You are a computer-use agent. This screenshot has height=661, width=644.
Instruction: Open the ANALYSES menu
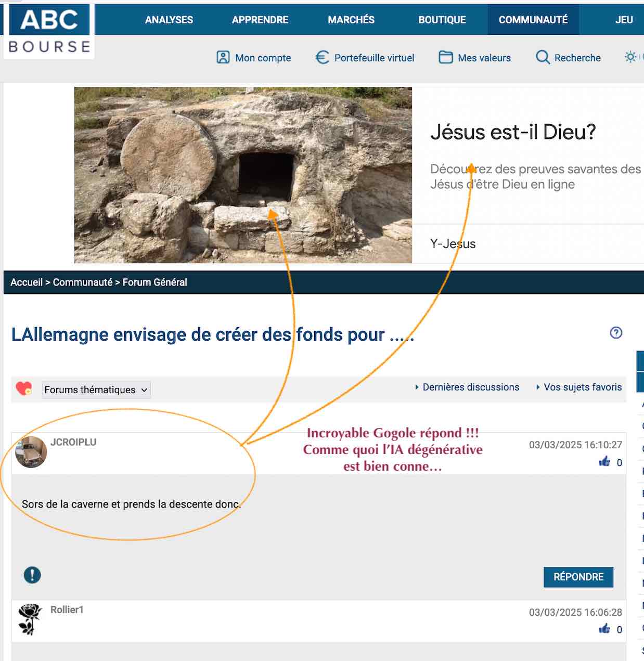pos(169,20)
